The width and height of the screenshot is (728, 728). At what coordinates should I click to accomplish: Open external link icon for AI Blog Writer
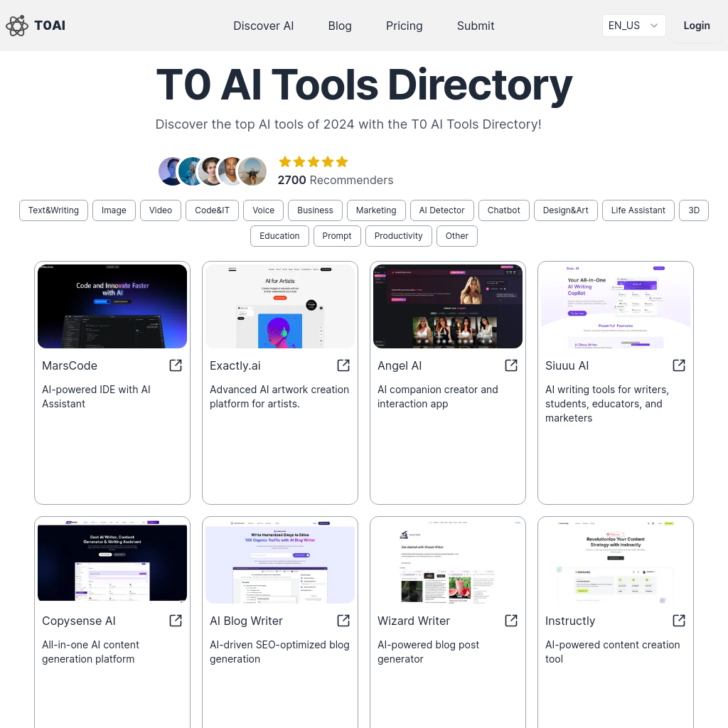pos(343,621)
